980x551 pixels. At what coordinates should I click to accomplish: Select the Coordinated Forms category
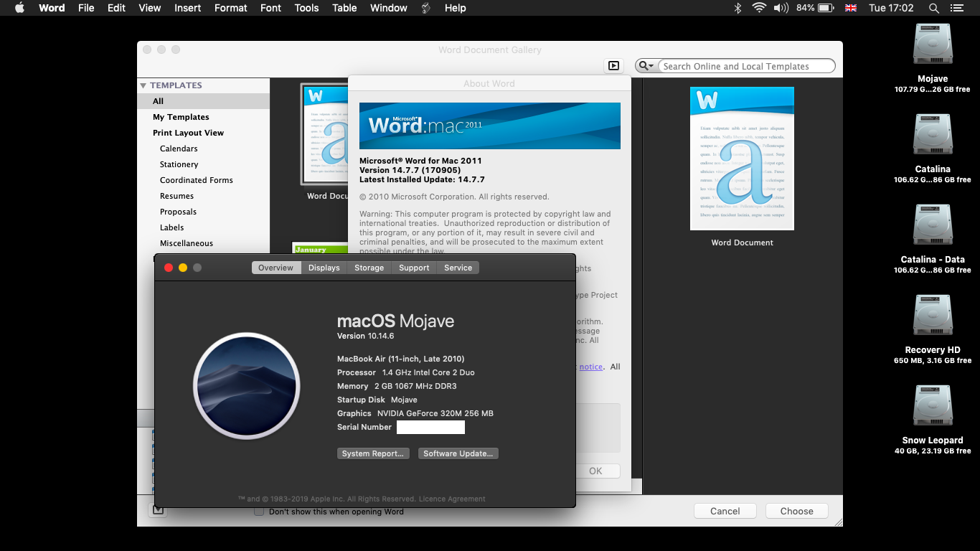(x=203, y=180)
